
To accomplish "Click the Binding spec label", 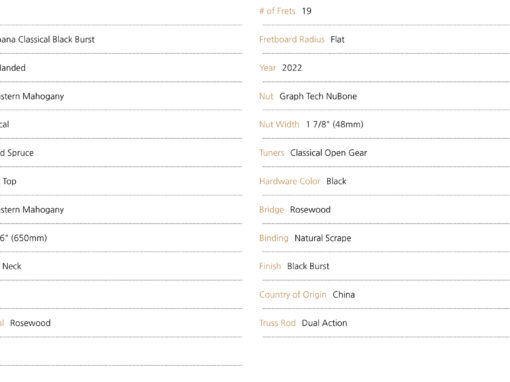I will pos(274,238).
